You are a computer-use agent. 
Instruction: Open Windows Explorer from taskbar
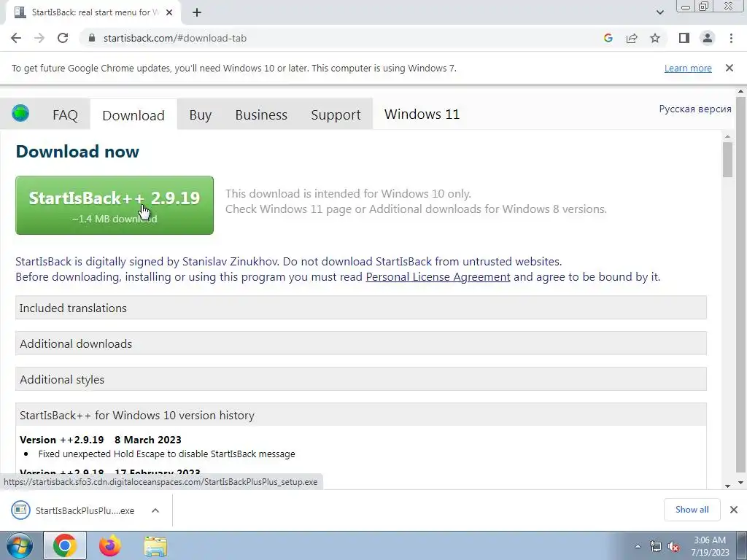click(155, 545)
